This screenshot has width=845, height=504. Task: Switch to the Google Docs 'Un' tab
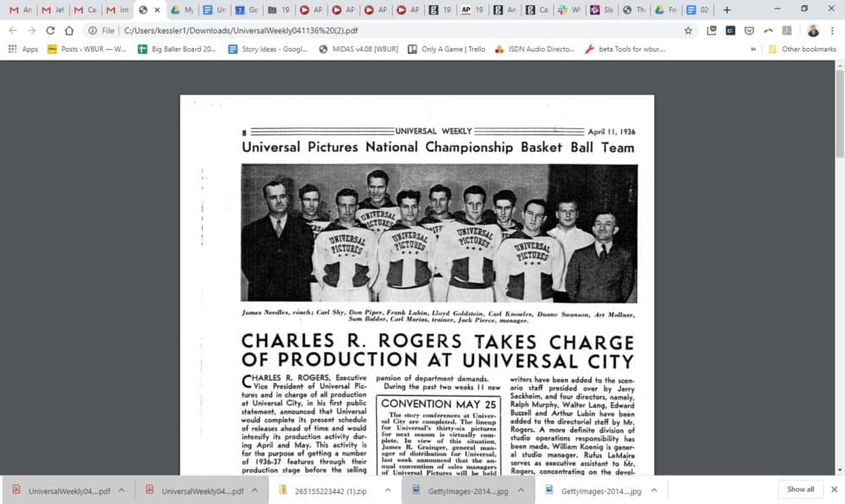coord(214,9)
